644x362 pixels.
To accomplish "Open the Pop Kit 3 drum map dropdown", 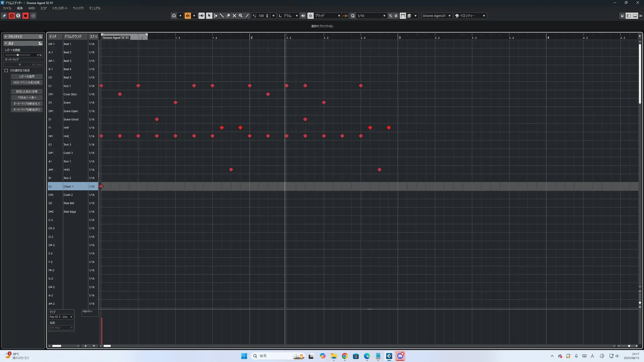I will coord(61,317).
